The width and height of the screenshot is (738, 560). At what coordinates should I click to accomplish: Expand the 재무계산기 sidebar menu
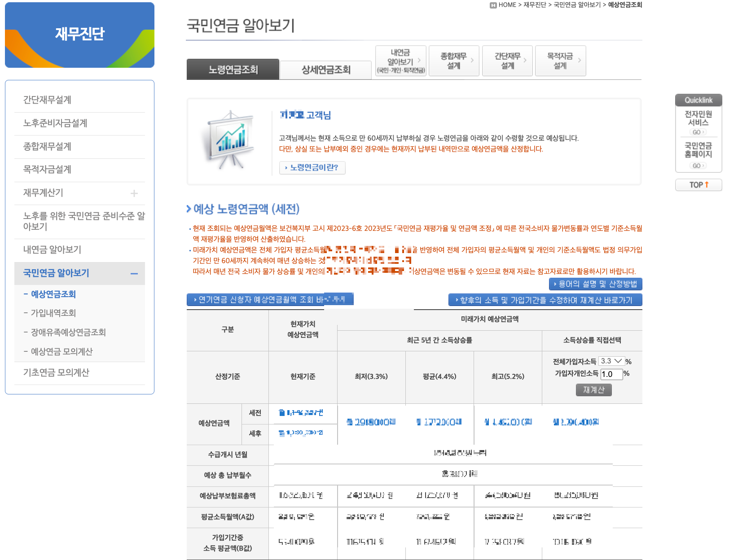coord(134,193)
